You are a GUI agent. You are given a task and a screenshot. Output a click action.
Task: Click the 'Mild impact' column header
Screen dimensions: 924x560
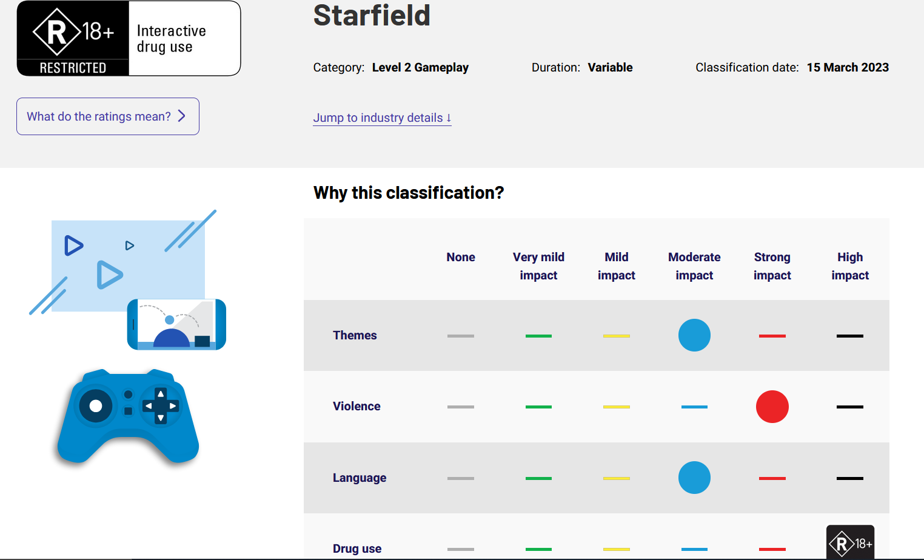pos(617,266)
